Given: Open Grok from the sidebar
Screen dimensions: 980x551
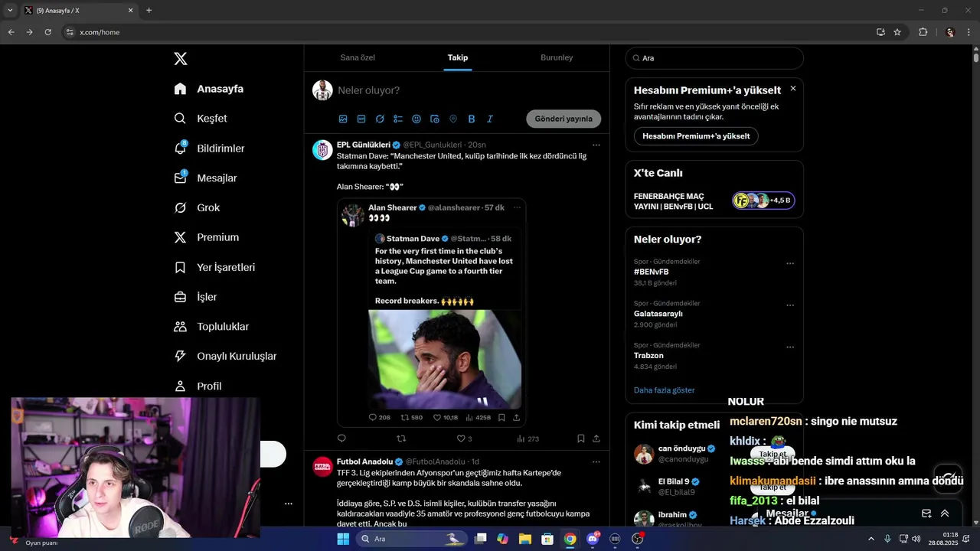Looking at the screenshot, I should 197,208.
